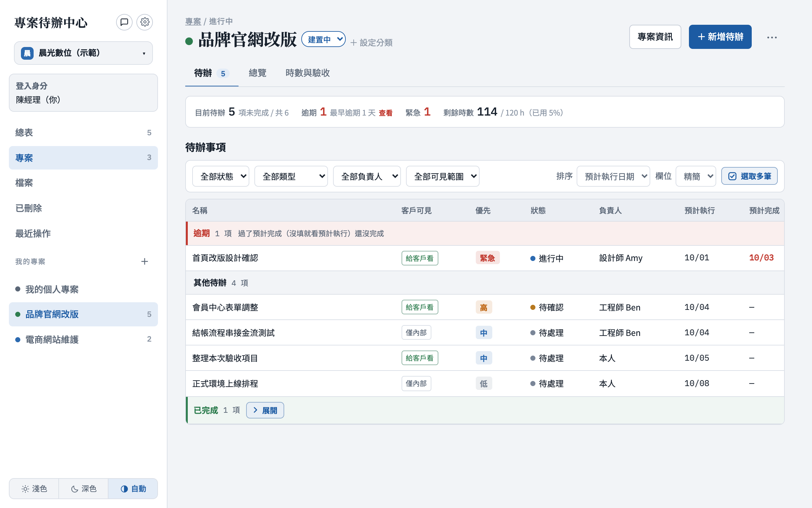Image resolution: width=812 pixels, height=508 pixels.
Task: Switch to the 總覽 tab
Action: coord(257,73)
